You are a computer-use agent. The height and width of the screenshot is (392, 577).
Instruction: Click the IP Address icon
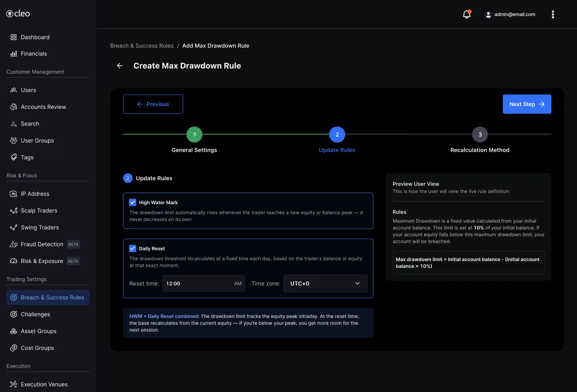(x=14, y=194)
